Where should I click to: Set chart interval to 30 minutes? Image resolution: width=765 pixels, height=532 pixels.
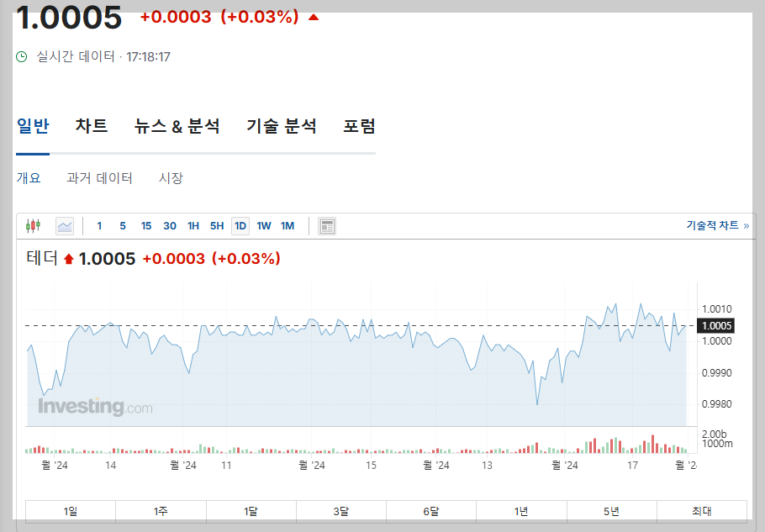[169, 226]
